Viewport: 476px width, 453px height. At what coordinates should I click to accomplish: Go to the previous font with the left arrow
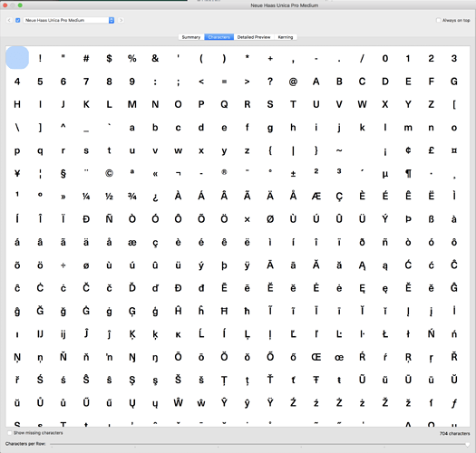(x=9, y=20)
